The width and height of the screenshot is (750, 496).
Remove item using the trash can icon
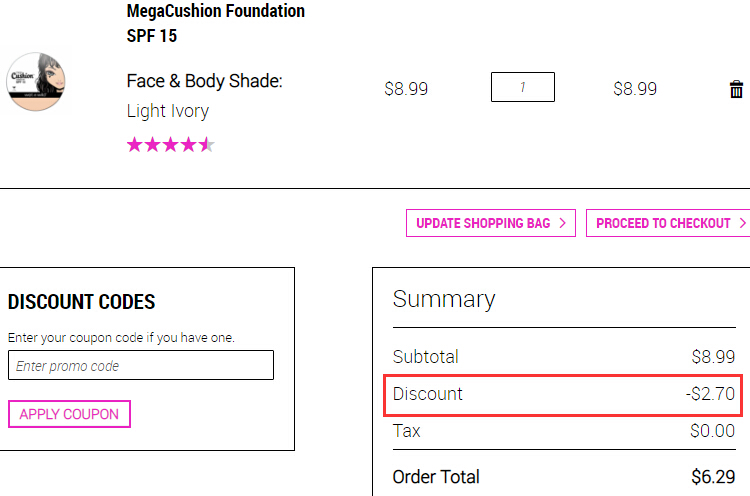pos(736,89)
